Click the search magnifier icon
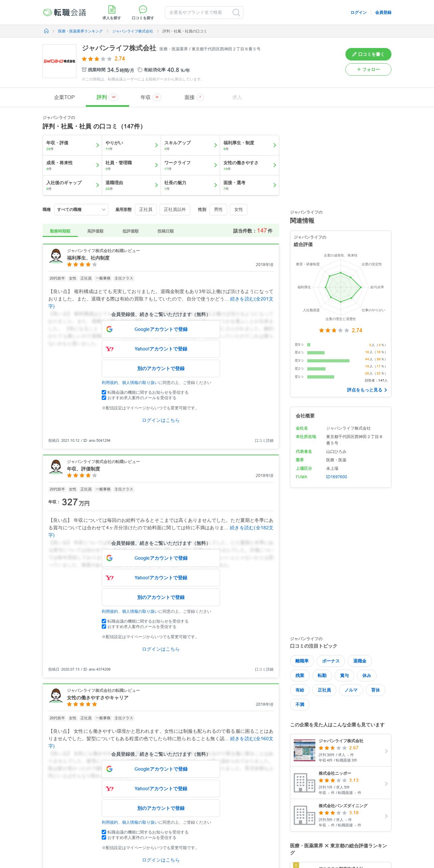The image size is (434, 868). coord(236,13)
